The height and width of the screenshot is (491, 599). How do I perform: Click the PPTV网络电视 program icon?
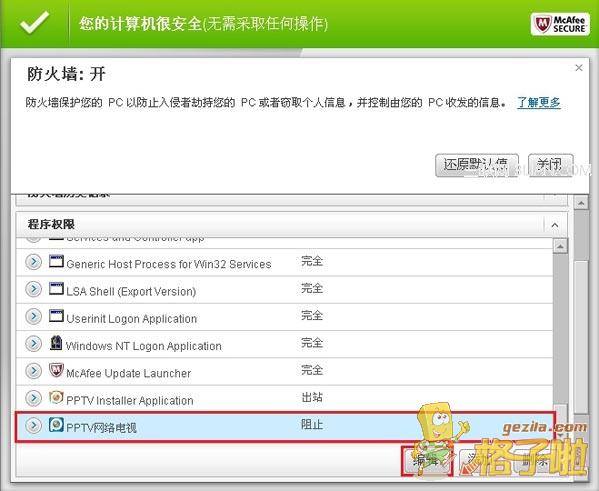pyautogui.click(x=56, y=425)
